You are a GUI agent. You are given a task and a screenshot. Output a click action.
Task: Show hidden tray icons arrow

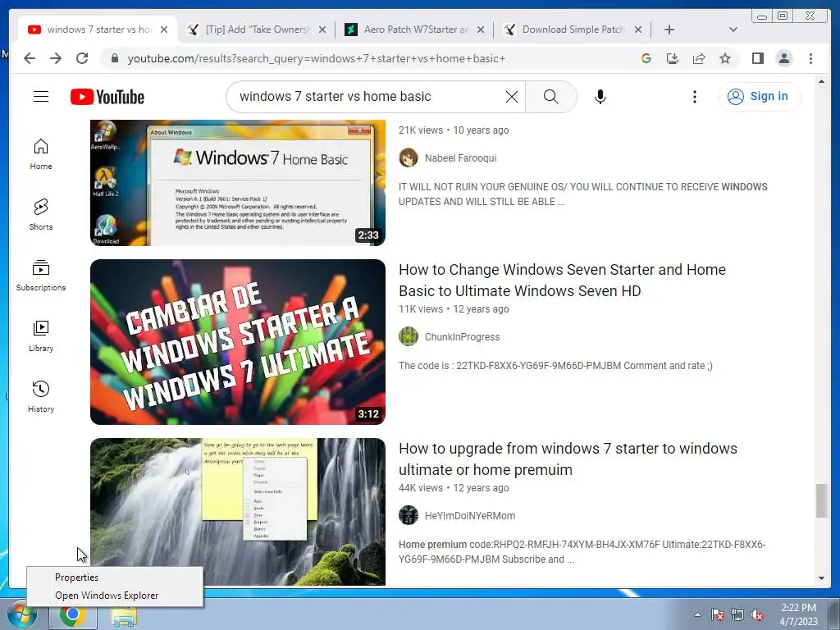(697, 614)
